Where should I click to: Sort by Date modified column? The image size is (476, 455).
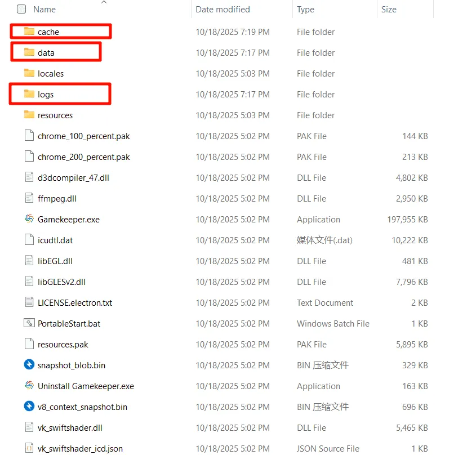(x=223, y=9)
